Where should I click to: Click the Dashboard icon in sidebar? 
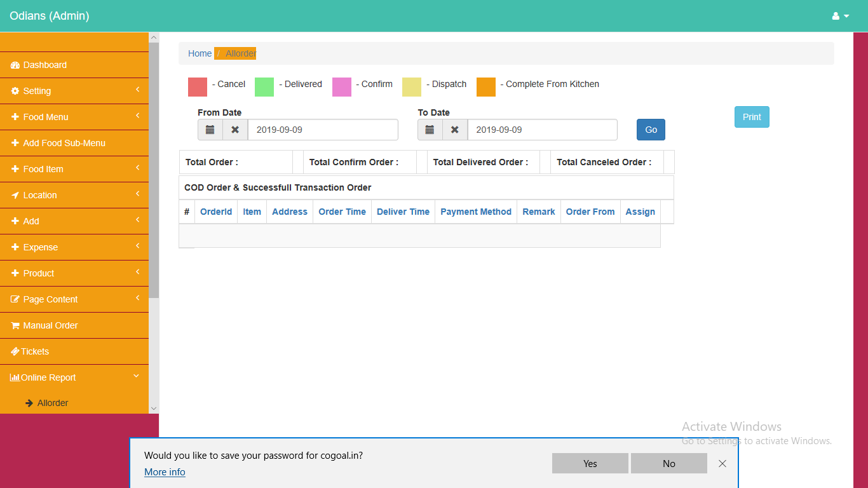(x=15, y=65)
